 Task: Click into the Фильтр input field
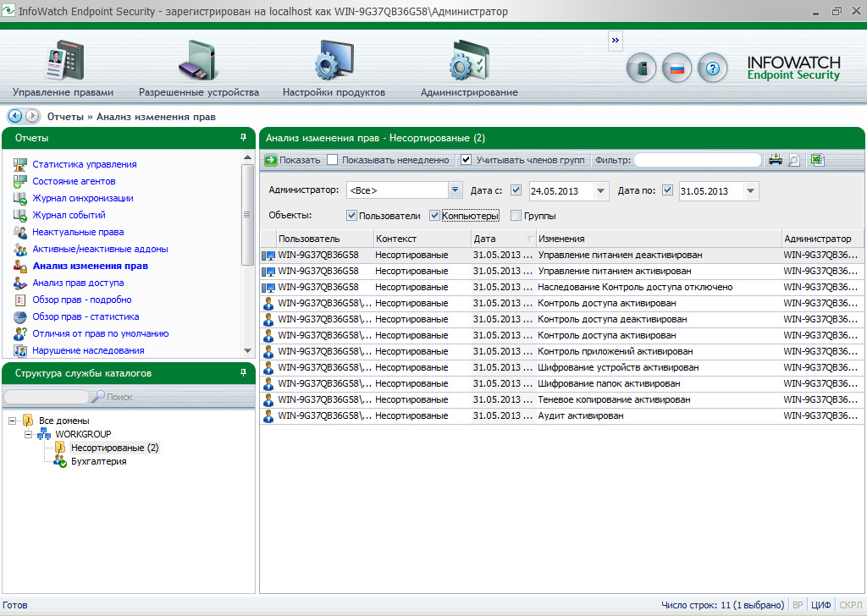click(x=698, y=159)
